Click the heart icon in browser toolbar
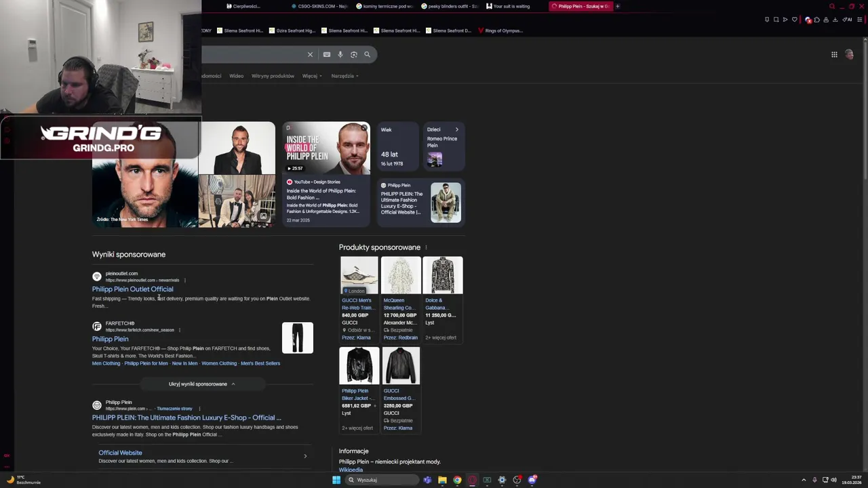Screen dimensions: 868x488 point(795,20)
